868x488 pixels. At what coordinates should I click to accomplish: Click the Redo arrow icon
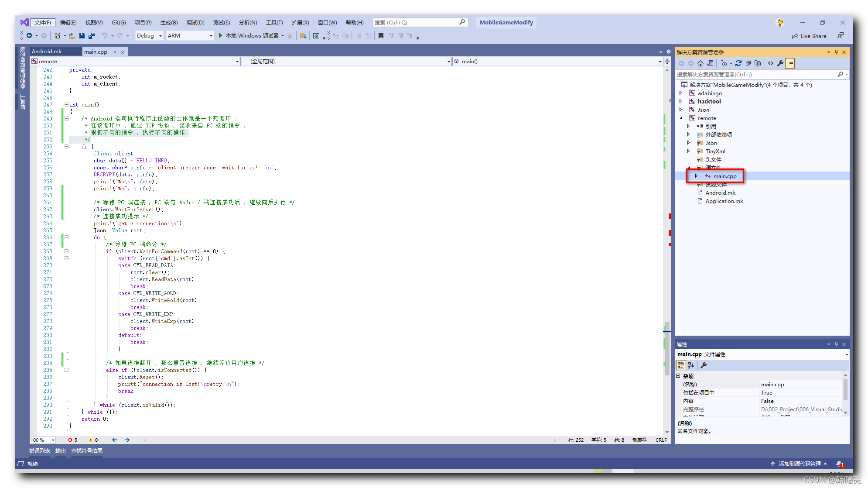tap(120, 35)
